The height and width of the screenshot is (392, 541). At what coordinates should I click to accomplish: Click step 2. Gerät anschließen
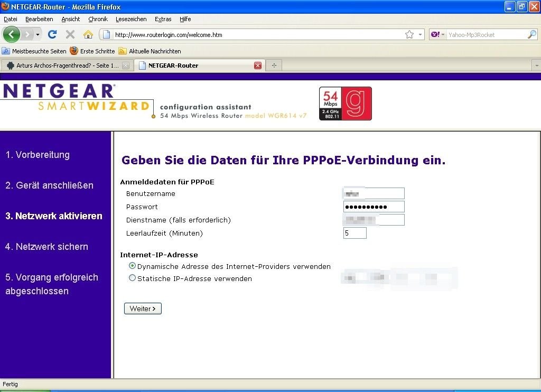click(49, 185)
